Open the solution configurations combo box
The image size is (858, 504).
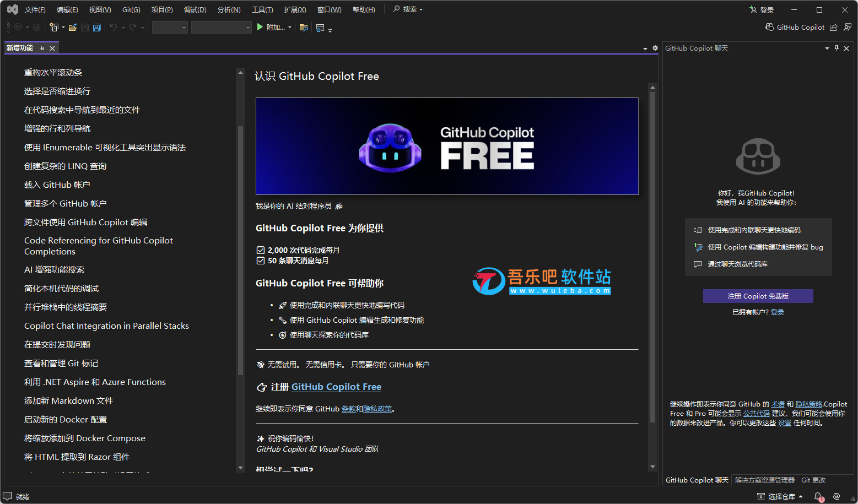click(170, 27)
